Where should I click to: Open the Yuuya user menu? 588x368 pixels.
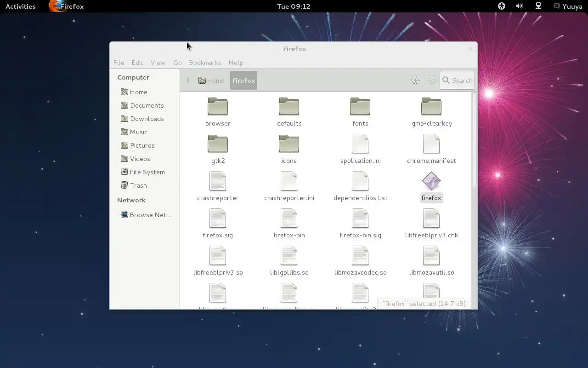(568, 6)
